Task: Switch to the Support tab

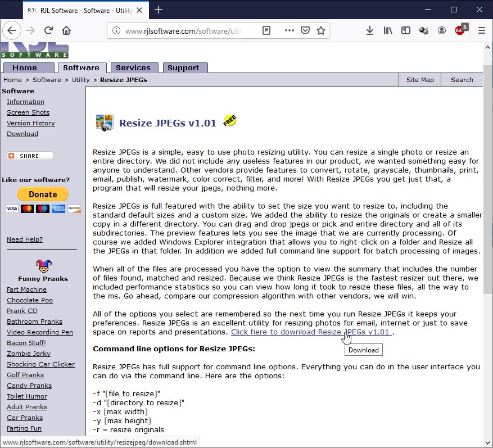Action: click(183, 67)
